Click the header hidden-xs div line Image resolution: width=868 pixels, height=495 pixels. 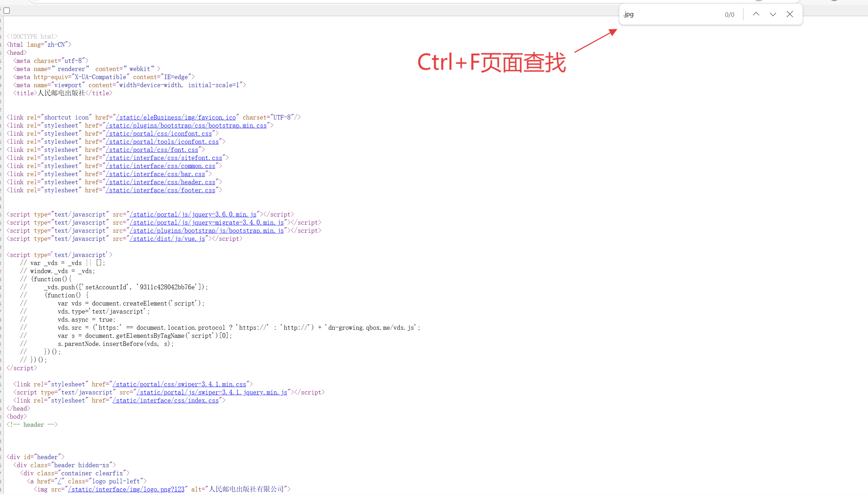(x=65, y=465)
